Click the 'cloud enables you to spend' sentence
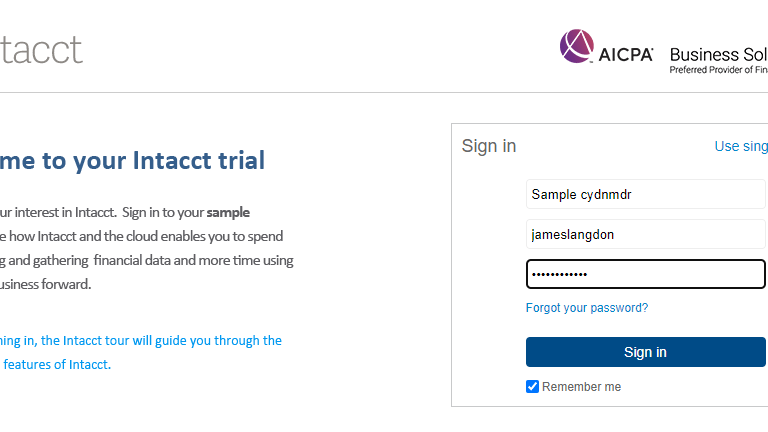Viewport: 768px width, 432px height. click(141, 237)
